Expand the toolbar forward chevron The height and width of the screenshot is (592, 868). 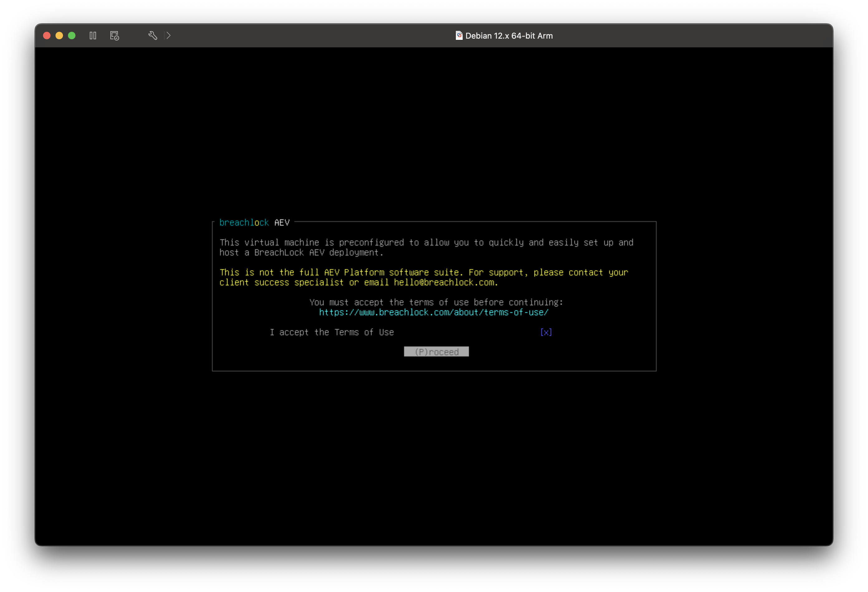168,36
